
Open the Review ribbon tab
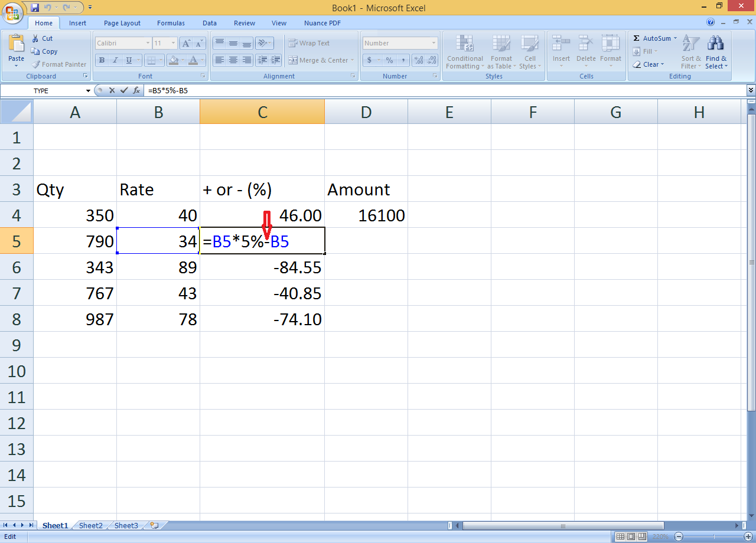click(x=245, y=23)
